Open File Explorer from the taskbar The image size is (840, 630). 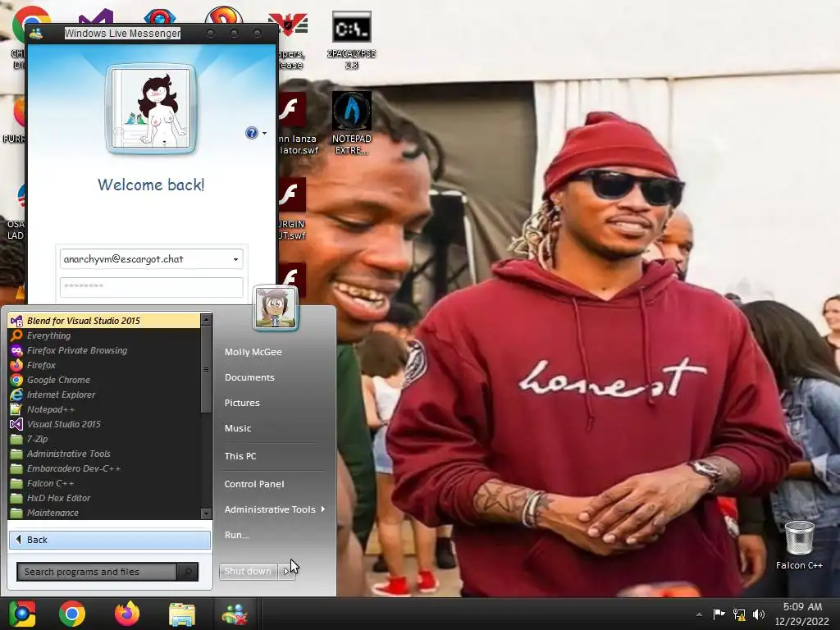tap(182, 614)
